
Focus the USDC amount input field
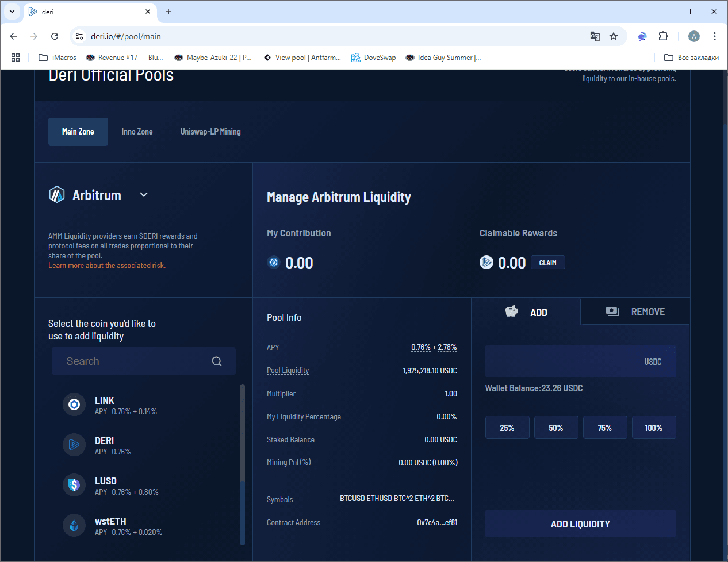pyautogui.click(x=580, y=361)
